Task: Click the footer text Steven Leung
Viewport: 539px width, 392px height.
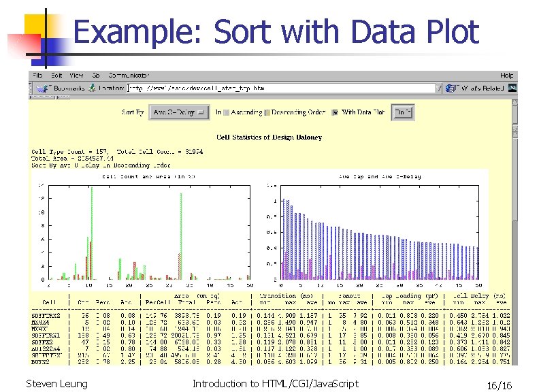Action: (x=56, y=384)
